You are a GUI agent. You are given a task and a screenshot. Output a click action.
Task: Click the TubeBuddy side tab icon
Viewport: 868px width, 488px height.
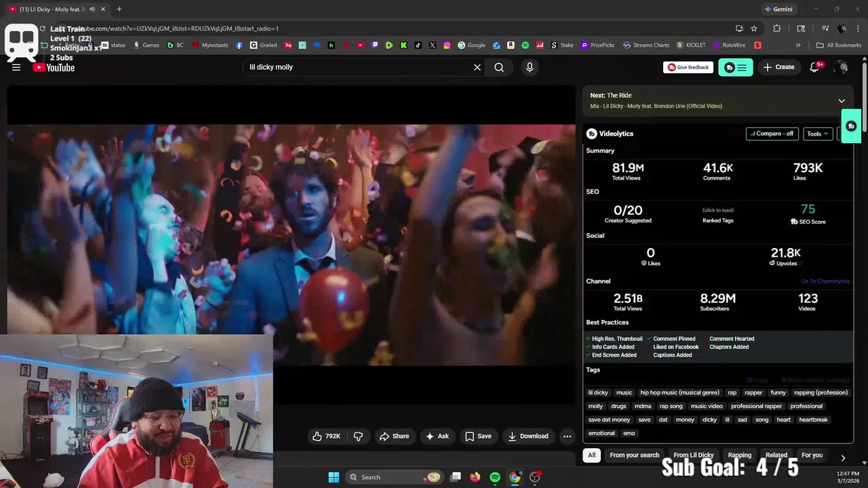851,126
